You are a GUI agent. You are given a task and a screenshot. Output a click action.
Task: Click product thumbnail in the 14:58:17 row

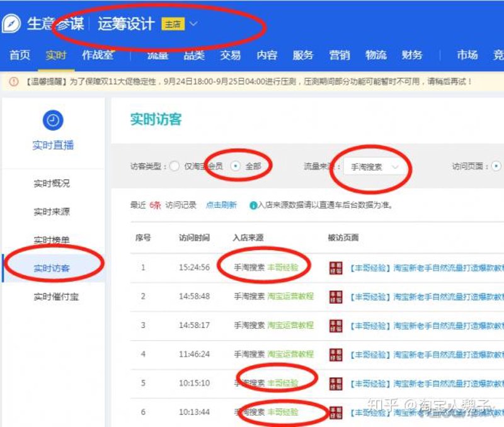point(336,326)
